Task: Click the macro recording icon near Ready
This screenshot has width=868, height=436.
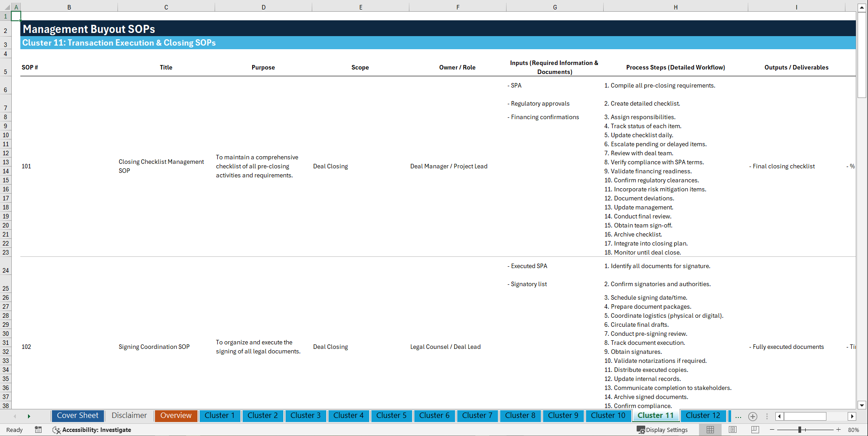Action: click(x=38, y=430)
